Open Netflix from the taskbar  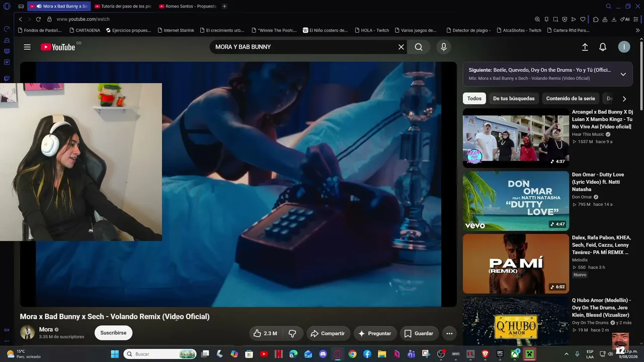[279, 354]
